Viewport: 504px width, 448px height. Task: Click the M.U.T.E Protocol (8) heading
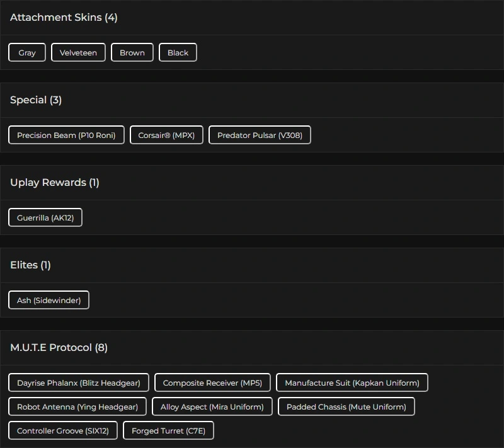(x=59, y=348)
